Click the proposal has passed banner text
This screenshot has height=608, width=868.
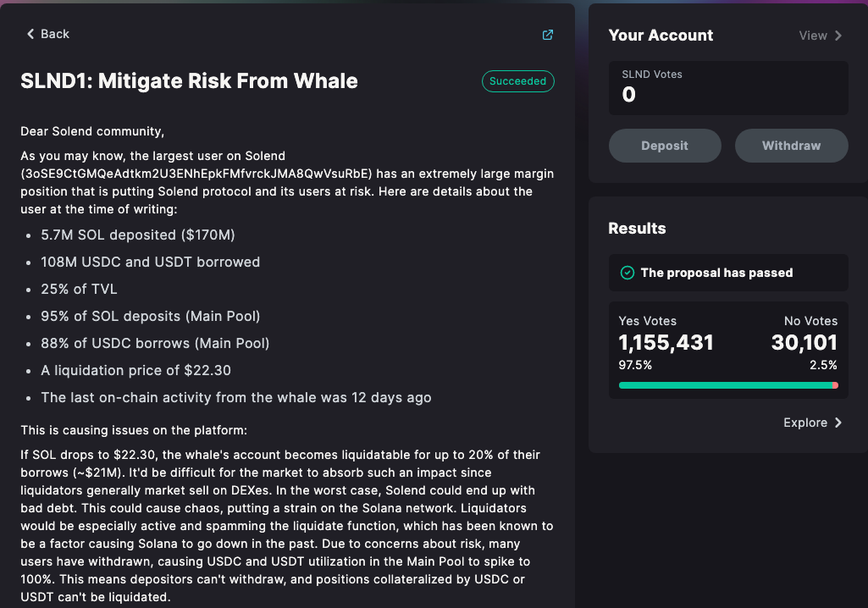point(716,273)
